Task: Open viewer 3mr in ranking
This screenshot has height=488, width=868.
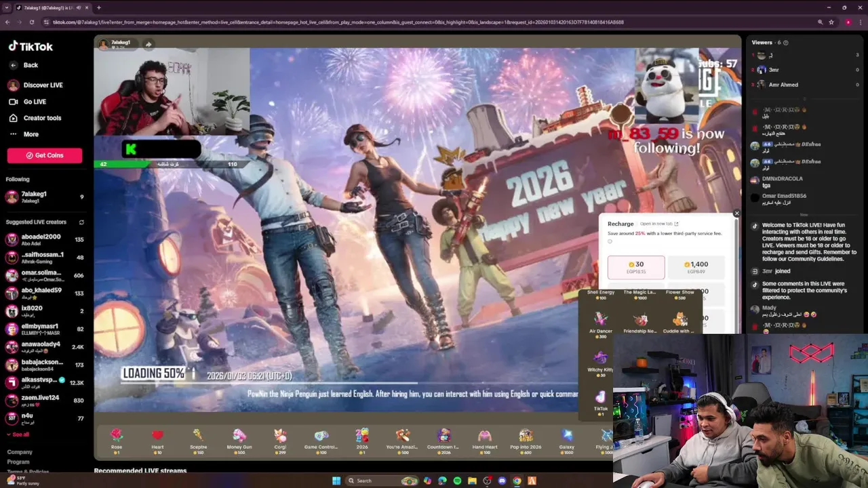Action: 774,70
